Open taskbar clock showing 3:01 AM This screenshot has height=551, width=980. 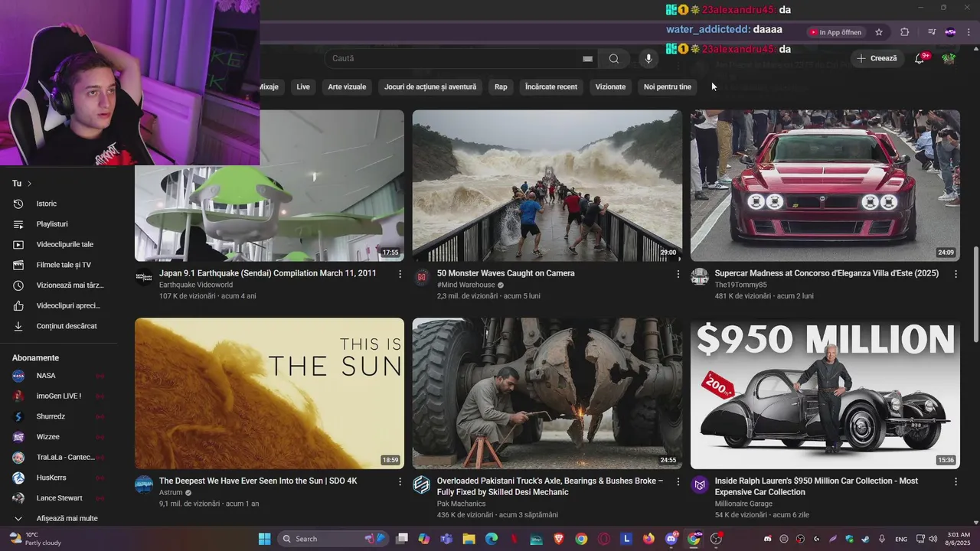pos(959,539)
